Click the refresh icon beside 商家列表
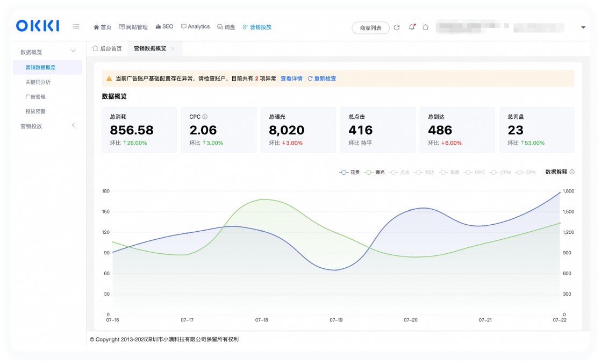 [x=397, y=27]
